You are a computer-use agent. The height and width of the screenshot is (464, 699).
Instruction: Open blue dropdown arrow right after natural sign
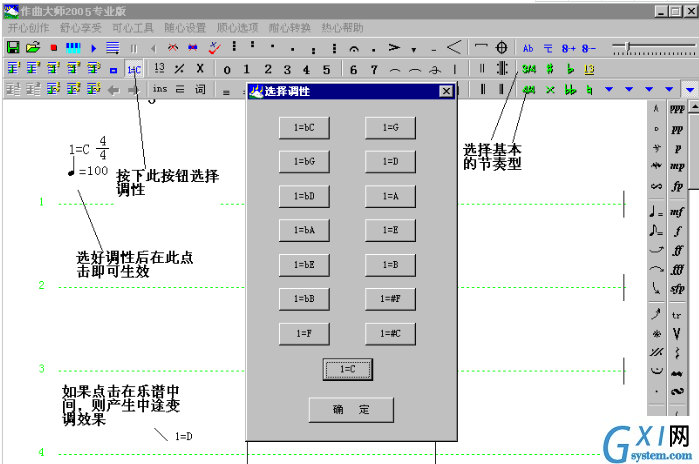point(609,90)
